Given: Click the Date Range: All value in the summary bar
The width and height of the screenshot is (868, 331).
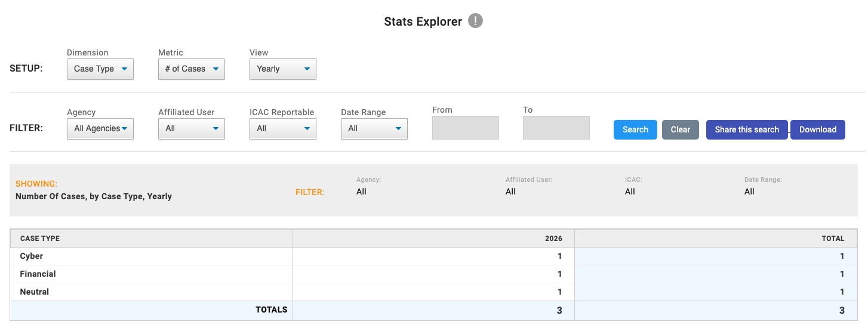Looking at the screenshot, I should click(x=749, y=192).
